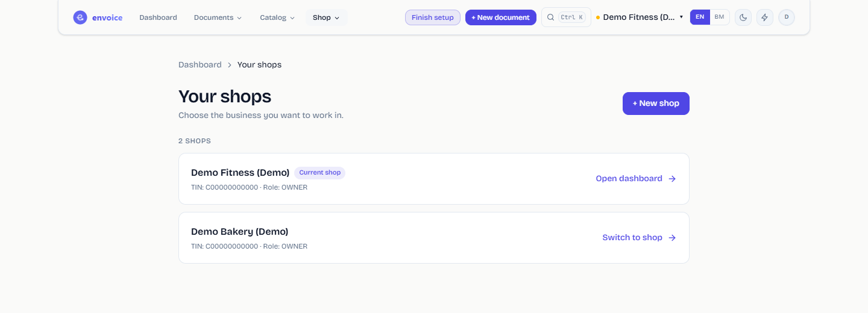Click the envoice logo icon

[80, 17]
